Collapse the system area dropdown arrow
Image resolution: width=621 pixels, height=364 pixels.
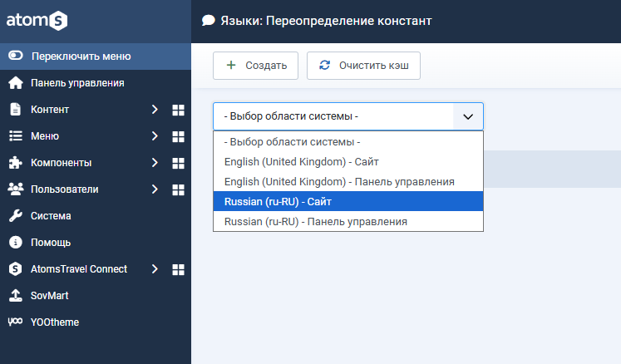coord(468,116)
